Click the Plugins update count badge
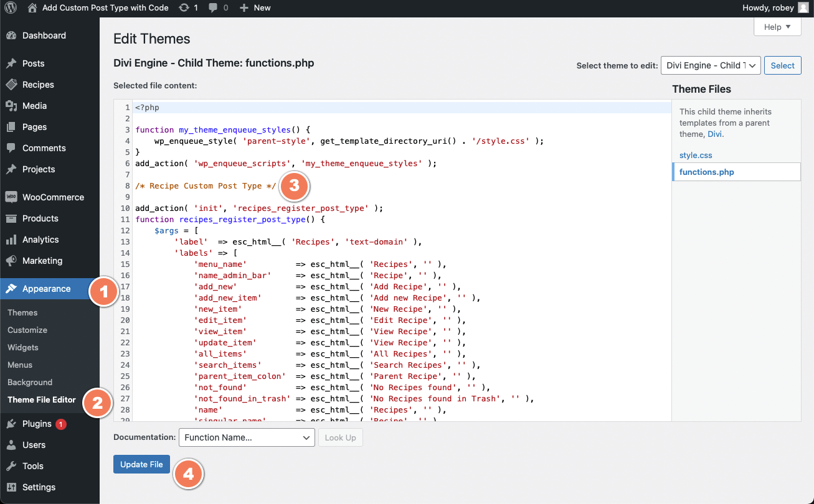 point(61,424)
